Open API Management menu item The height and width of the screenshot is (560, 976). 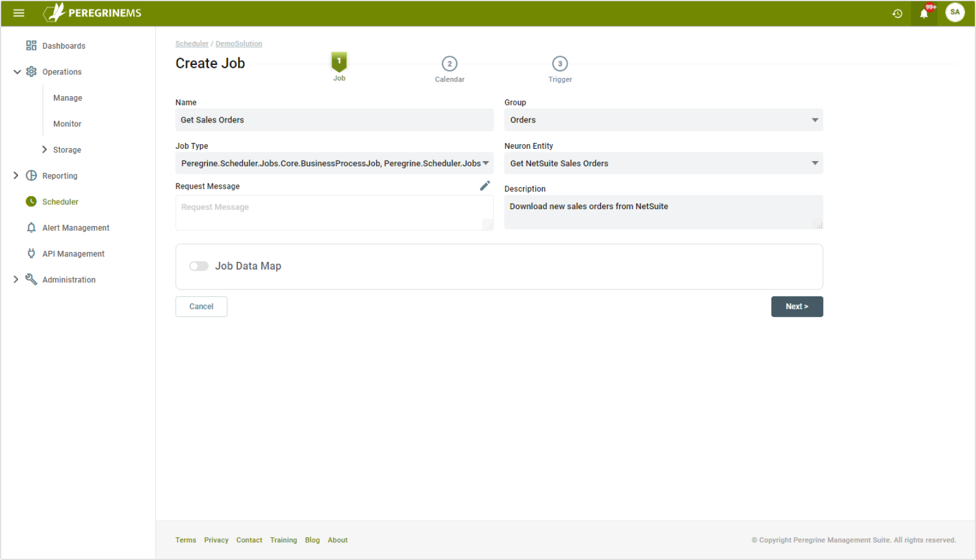73,254
